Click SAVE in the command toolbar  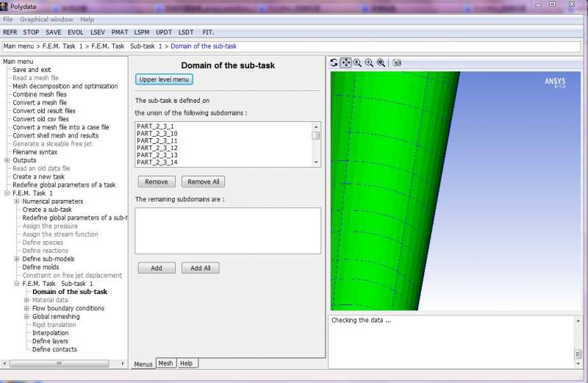coord(53,32)
